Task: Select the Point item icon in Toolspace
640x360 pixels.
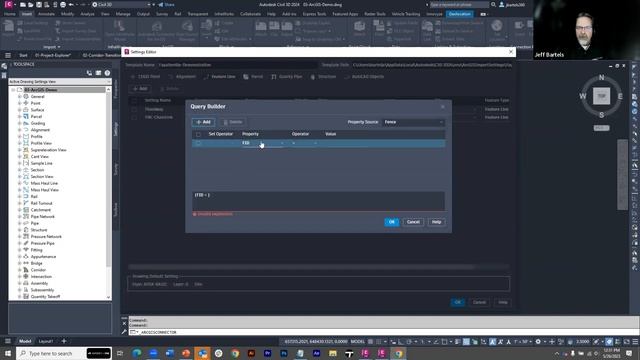Action: [26, 103]
